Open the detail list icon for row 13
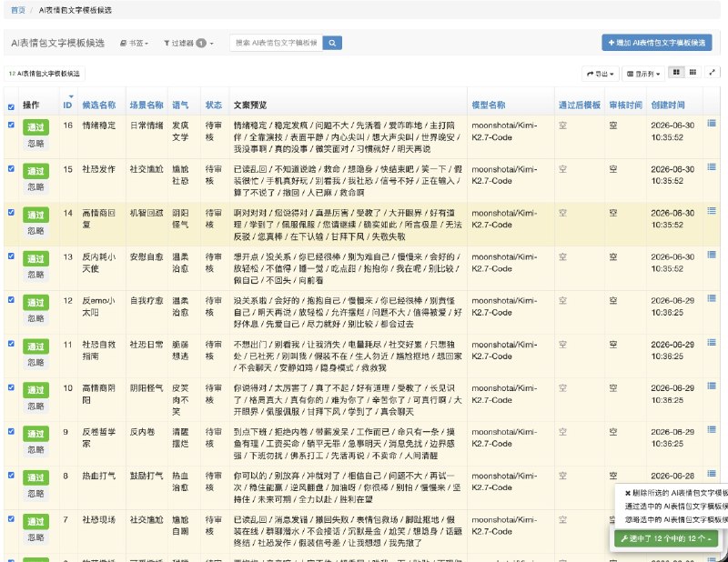The width and height of the screenshot is (728, 562). click(712, 255)
